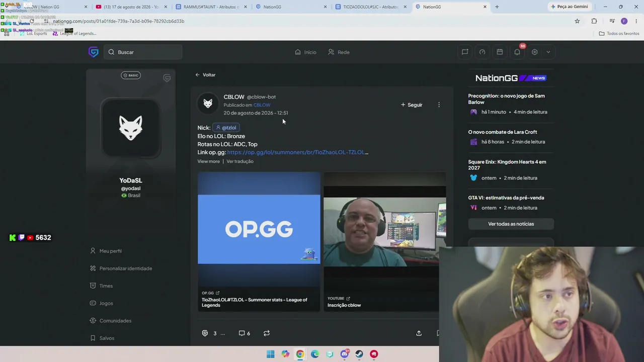Switch to the TIOZAODOLOL#SJC Atributos tab
This screenshot has width=644, height=362.
pyautogui.click(x=370, y=7)
